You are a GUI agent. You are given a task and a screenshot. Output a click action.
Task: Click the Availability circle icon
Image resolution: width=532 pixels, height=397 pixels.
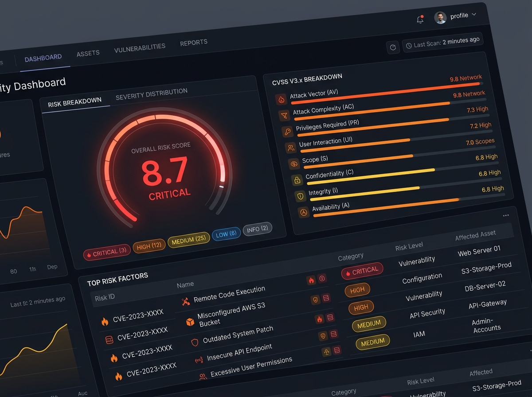coord(303,212)
